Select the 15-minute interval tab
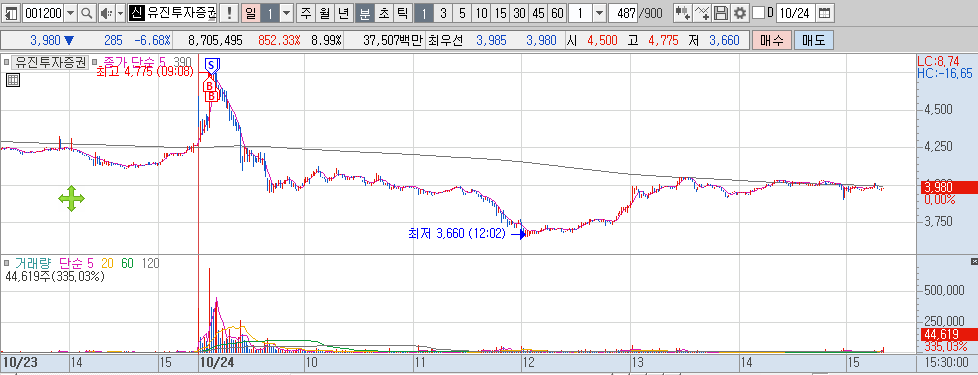Image resolution: width=978 pixels, height=375 pixels. 500,12
